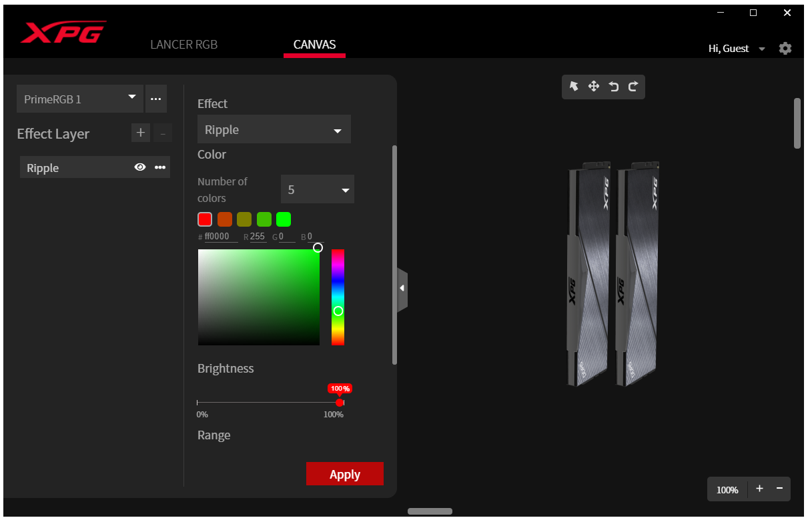Click the Effect Layer heading
812x526 pixels.
[x=53, y=133]
